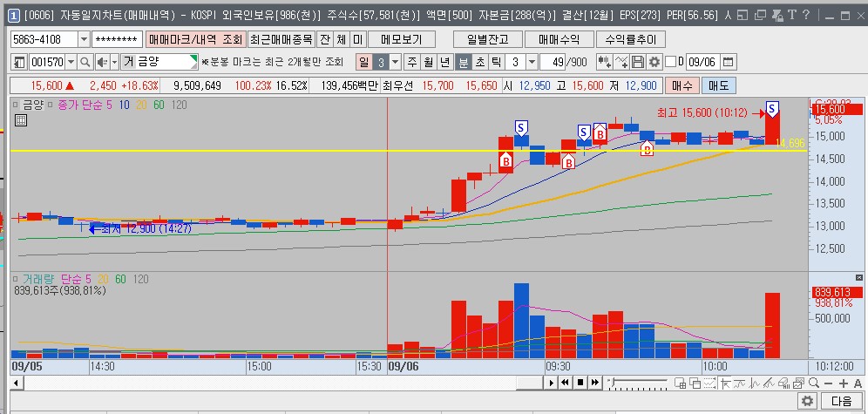The image size is (868, 414).
Task: Click the funnel icon in title bar
Action: pyautogui.click(x=777, y=16)
